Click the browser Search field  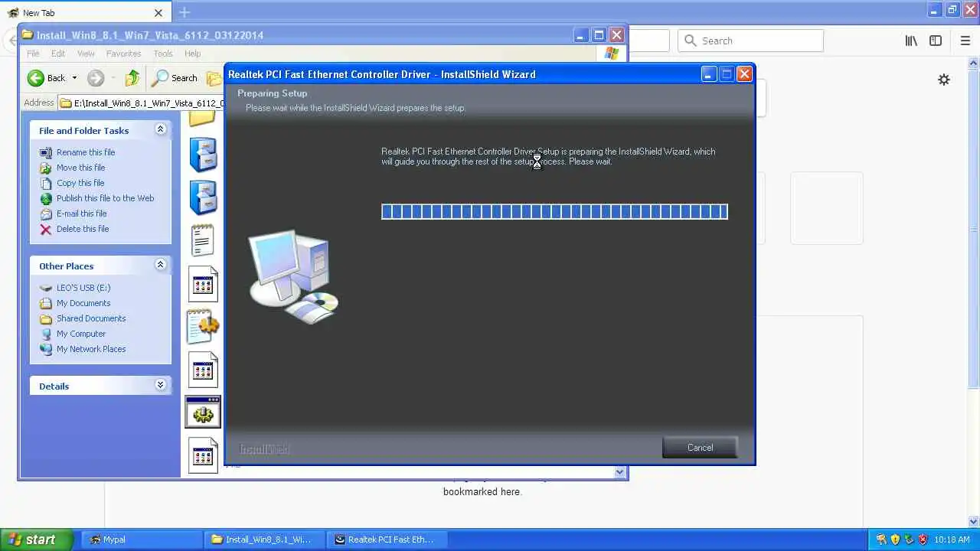pos(750,41)
